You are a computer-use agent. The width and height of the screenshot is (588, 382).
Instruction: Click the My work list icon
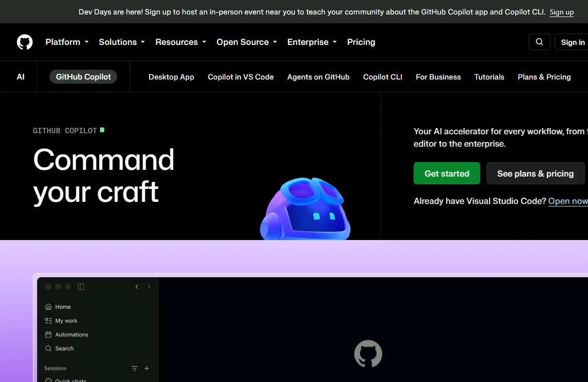(x=48, y=321)
